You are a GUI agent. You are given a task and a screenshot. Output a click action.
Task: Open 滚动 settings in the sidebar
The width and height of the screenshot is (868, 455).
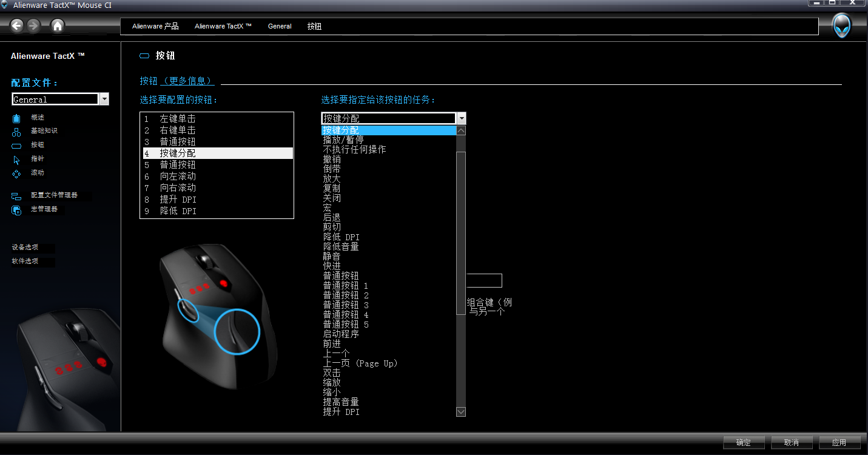(38, 173)
